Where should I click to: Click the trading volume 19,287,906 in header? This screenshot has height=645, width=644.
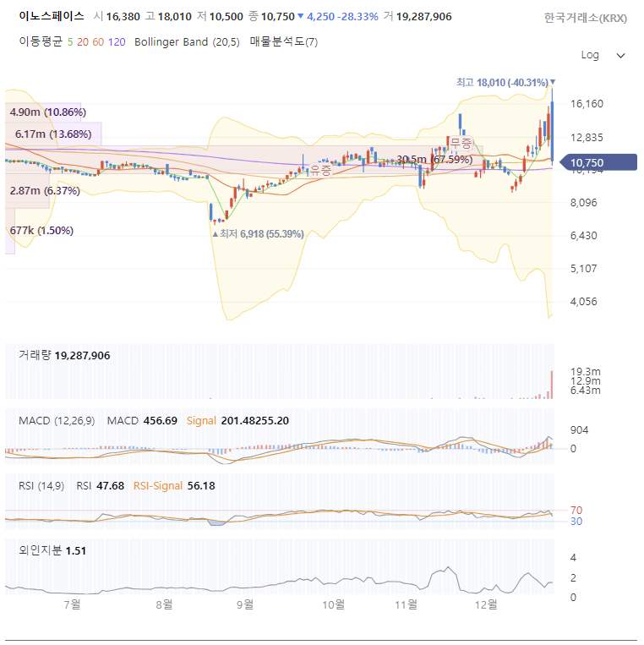tap(423, 17)
